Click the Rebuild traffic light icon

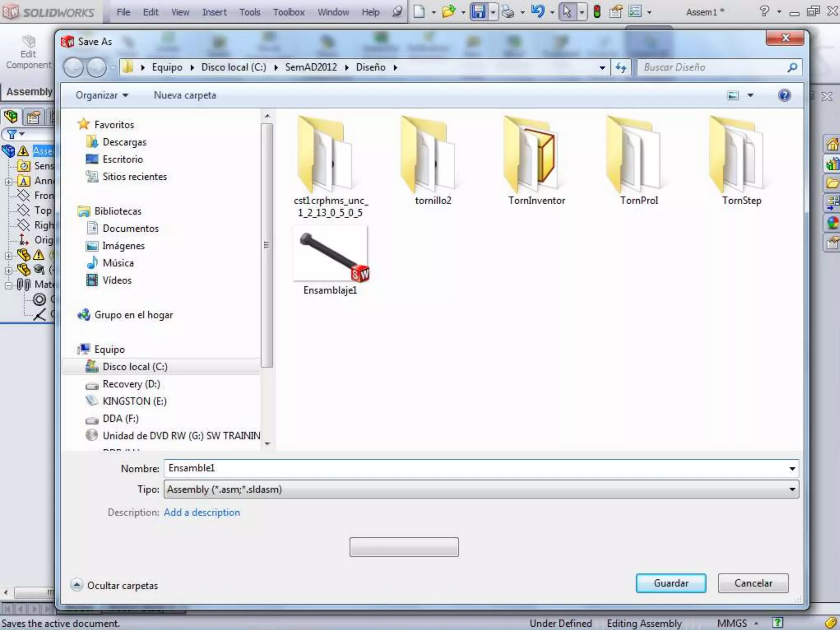click(x=597, y=11)
